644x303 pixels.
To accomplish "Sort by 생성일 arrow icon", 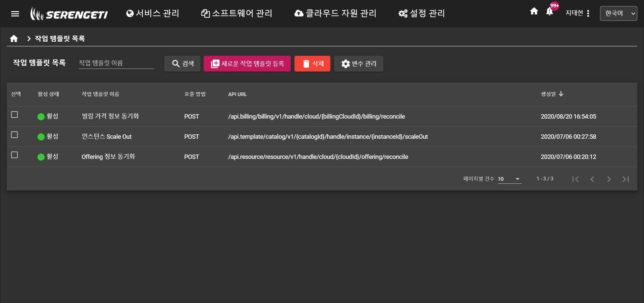I will click(561, 94).
